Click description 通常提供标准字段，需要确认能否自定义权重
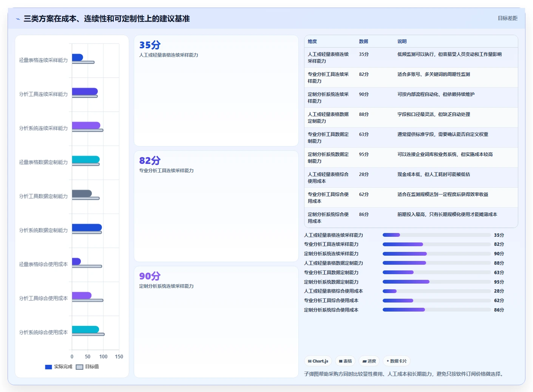 pyautogui.click(x=443, y=134)
